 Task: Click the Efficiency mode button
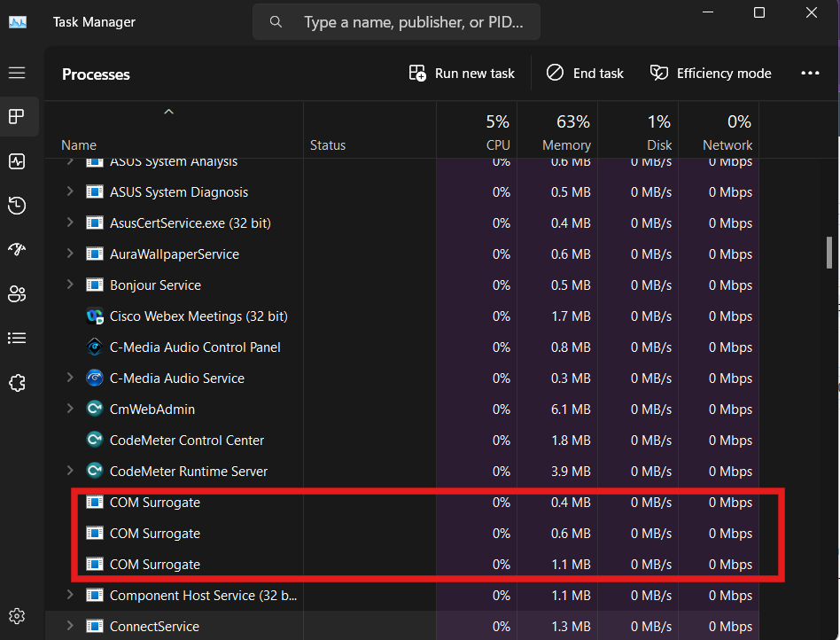711,73
